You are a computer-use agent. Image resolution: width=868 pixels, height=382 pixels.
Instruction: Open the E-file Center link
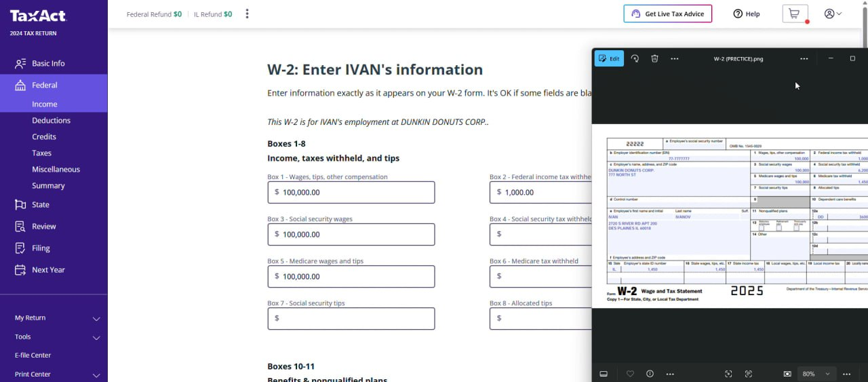(33, 355)
